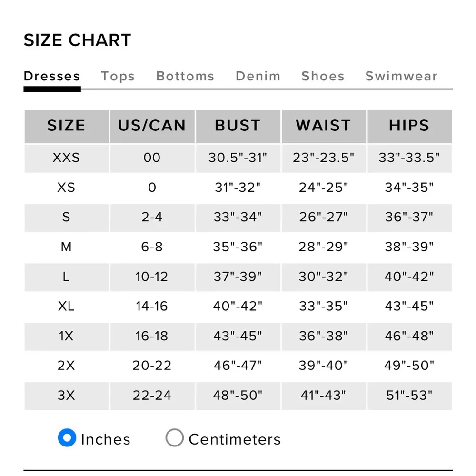Click the 3X size row label
This screenshot has width=476, height=476.
pyautogui.click(x=66, y=396)
